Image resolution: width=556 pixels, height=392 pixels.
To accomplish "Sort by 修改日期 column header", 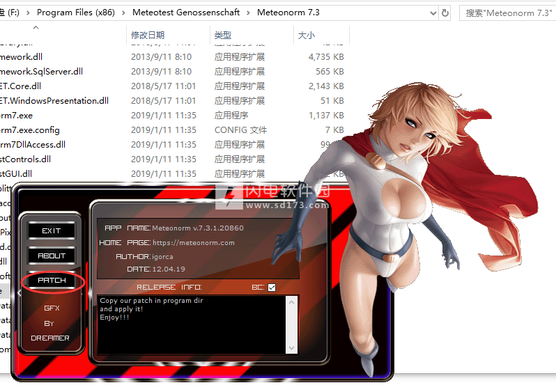I will (148, 35).
